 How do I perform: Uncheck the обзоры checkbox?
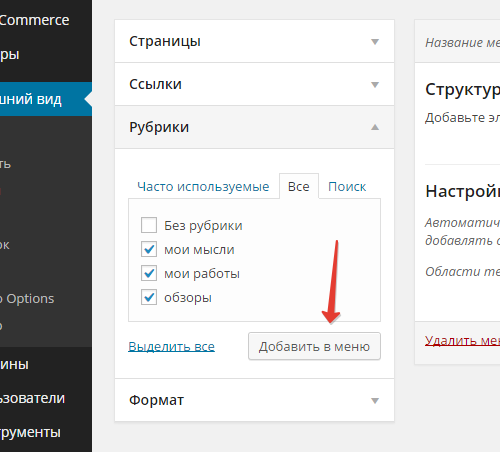[x=149, y=297]
